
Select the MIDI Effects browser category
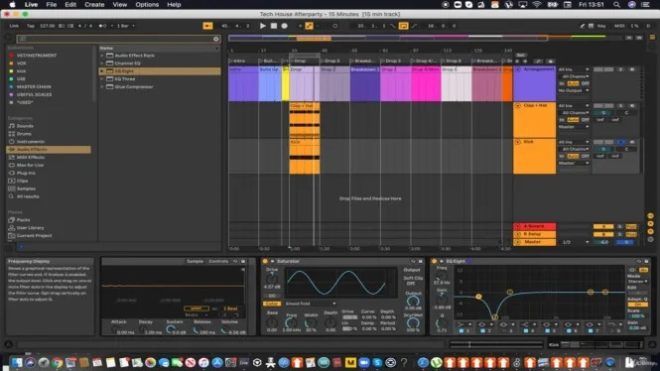[x=30, y=157]
